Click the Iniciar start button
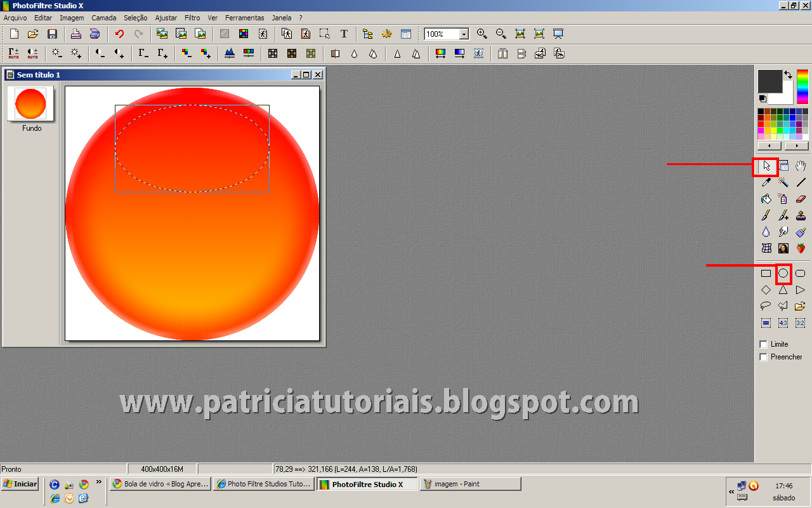The height and width of the screenshot is (508, 812). (20, 484)
